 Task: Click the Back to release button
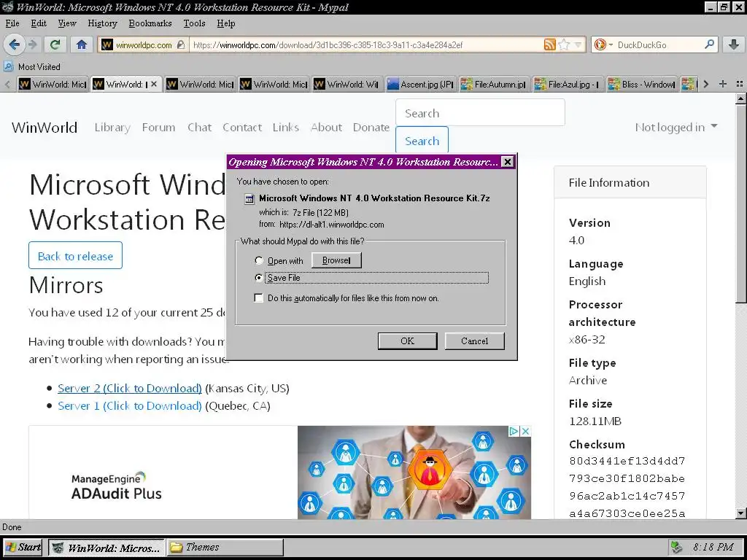click(75, 256)
